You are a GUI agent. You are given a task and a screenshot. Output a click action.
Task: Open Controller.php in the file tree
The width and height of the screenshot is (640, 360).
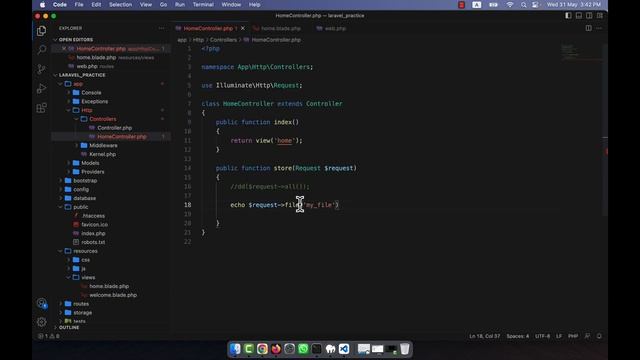(x=114, y=128)
